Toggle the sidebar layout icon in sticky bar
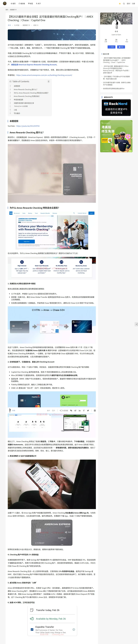 (95, 411)
